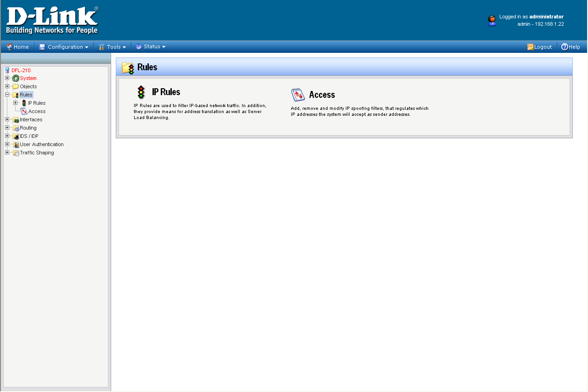This screenshot has width=588, height=392.
Task: Click the Interfaces folder icon in tree
Action: (16, 119)
